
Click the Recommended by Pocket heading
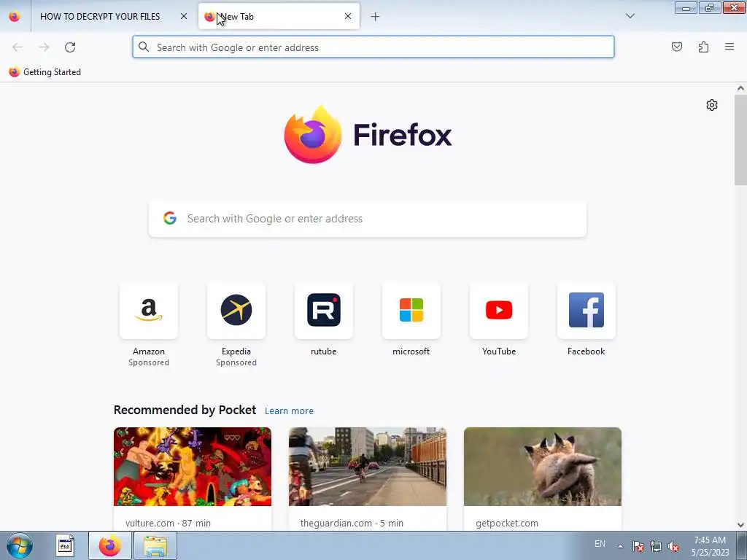[x=185, y=410]
